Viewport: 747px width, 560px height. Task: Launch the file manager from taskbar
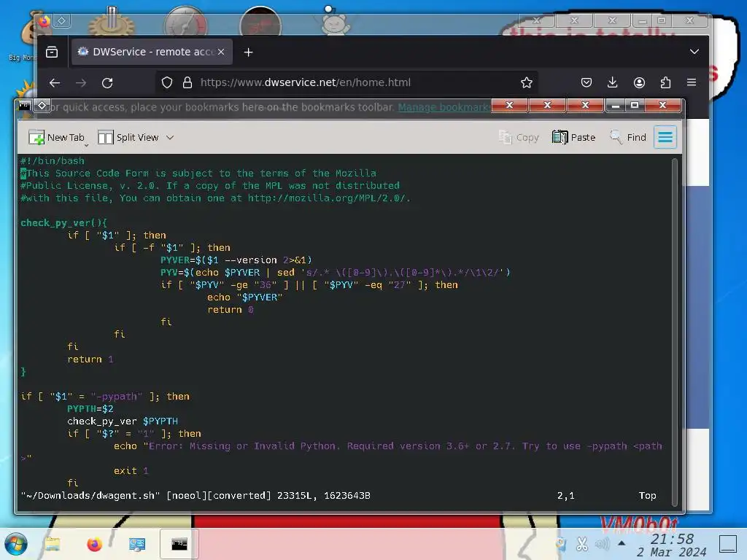pyautogui.click(x=53, y=544)
